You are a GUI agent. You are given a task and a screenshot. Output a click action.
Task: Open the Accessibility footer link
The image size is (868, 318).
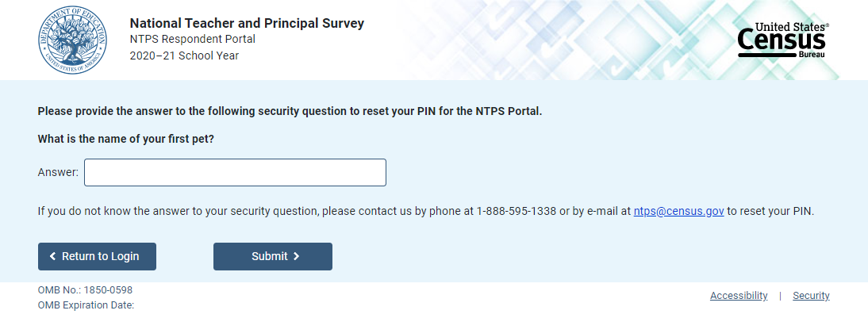739,296
